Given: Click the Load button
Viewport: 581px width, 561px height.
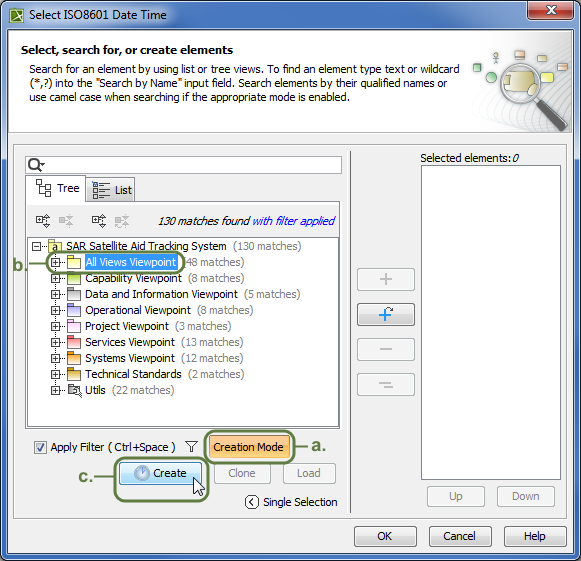Looking at the screenshot, I should pyautogui.click(x=309, y=473).
